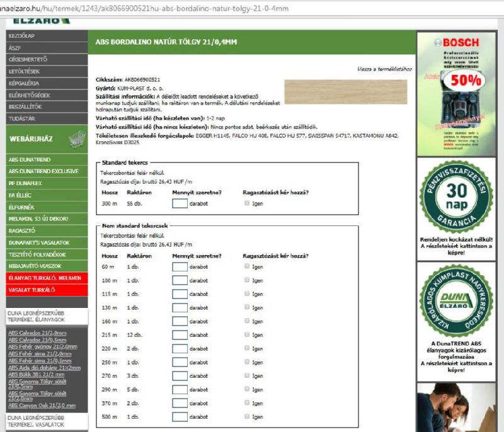Click quantity field for the 60 m roll
Viewport: 504px width, 432px height.
(180, 266)
